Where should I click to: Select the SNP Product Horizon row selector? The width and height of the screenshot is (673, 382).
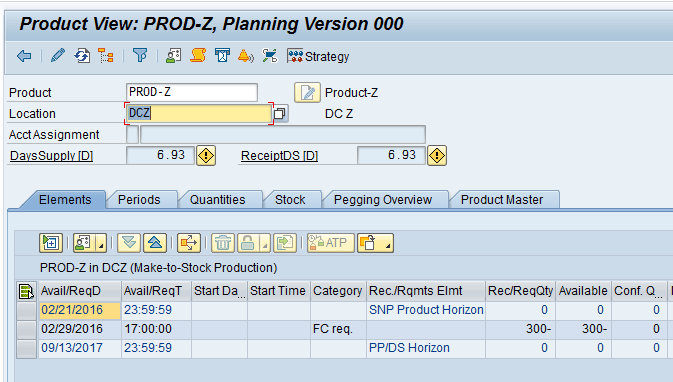pos(26,310)
